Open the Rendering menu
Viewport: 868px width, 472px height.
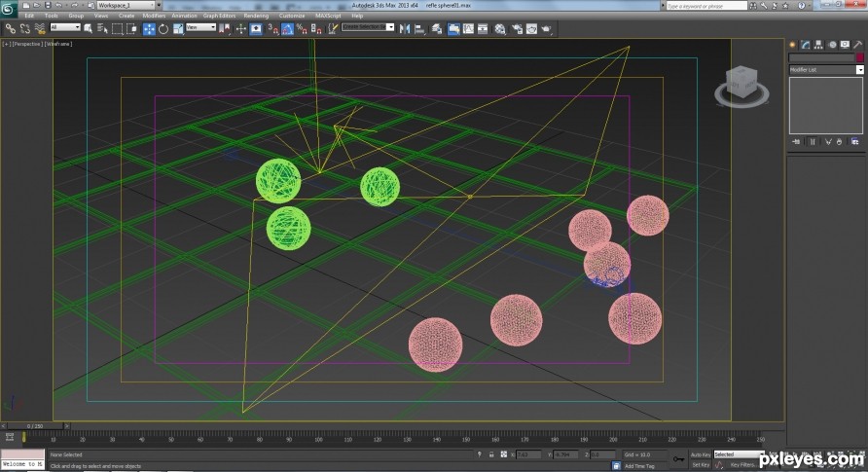(256, 16)
